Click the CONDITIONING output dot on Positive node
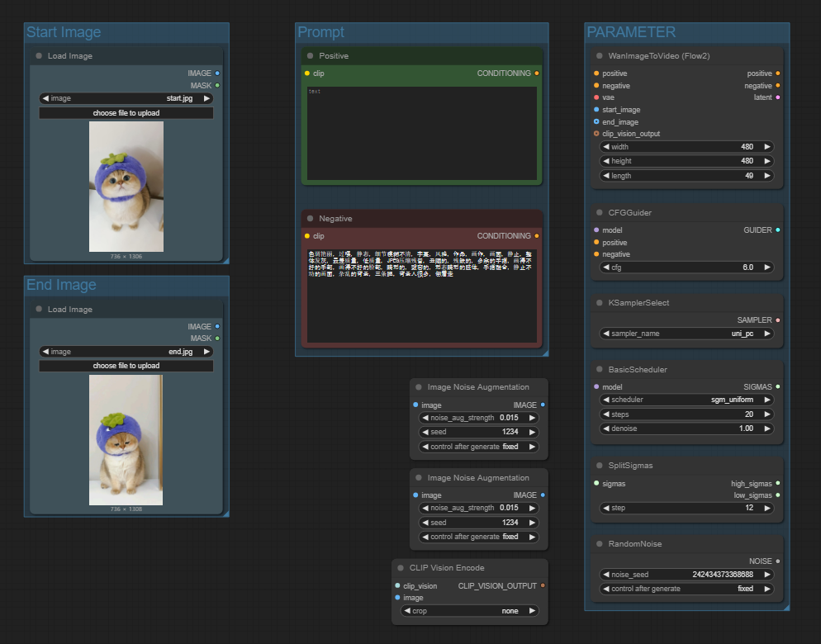 (x=537, y=73)
